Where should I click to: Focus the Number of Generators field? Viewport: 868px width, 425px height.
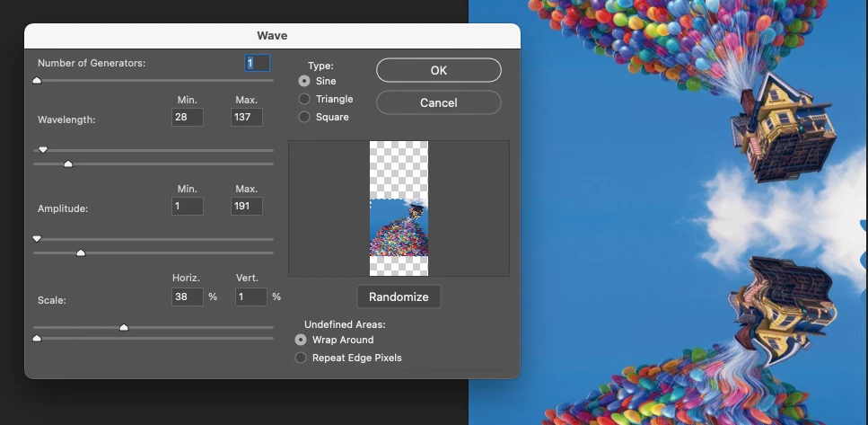click(258, 63)
